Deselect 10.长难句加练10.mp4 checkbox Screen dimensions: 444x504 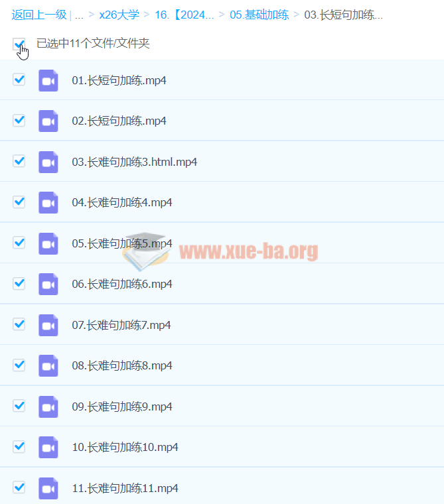coord(19,446)
